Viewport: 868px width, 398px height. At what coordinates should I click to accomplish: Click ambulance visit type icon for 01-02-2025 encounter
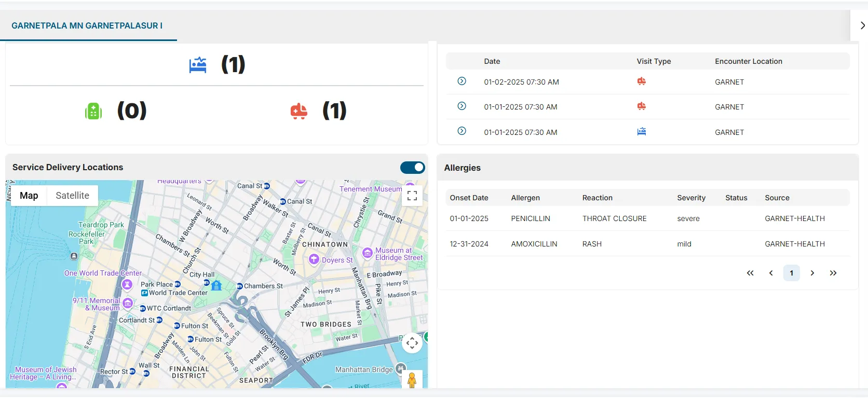tap(642, 81)
